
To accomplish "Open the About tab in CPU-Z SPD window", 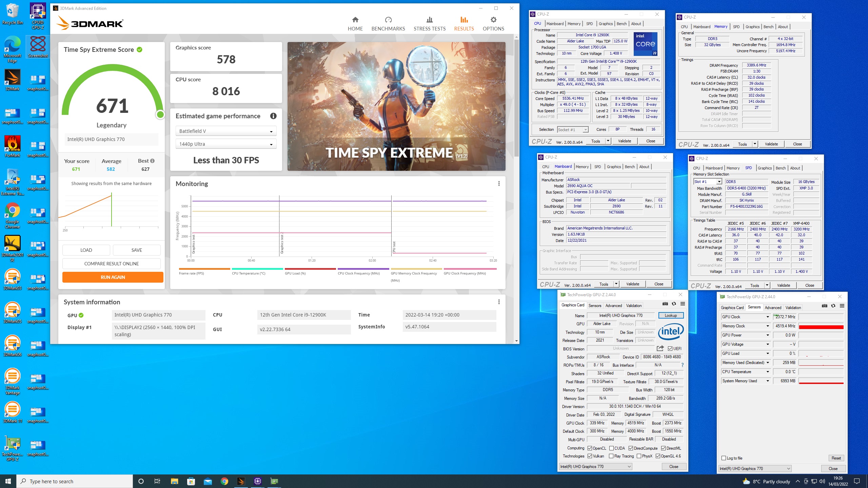I will point(795,168).
